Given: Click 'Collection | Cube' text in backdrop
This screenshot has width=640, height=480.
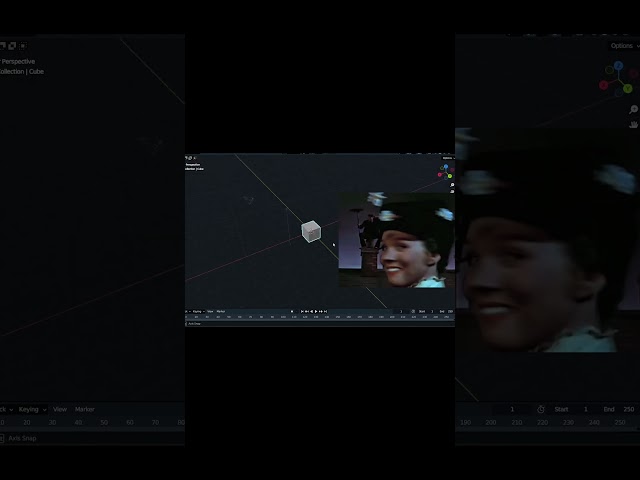Looking at the screenshot, I should pos(21,71).
